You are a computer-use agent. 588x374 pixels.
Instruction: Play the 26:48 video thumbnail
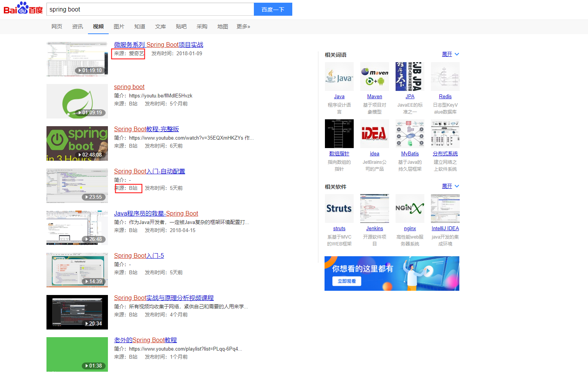(77, 228)
